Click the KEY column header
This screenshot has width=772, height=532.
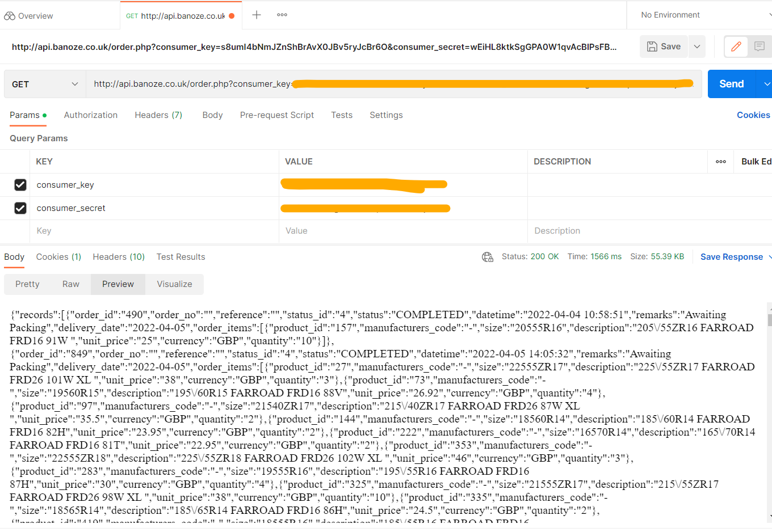[x=44, y=162]
